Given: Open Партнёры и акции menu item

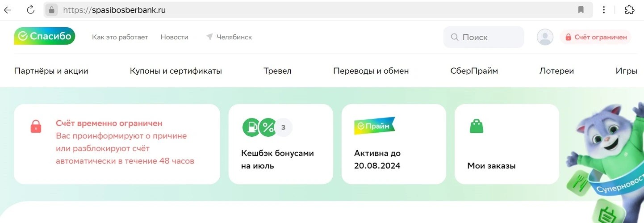Looking at the screenshot, I should [x=51, y=71].
